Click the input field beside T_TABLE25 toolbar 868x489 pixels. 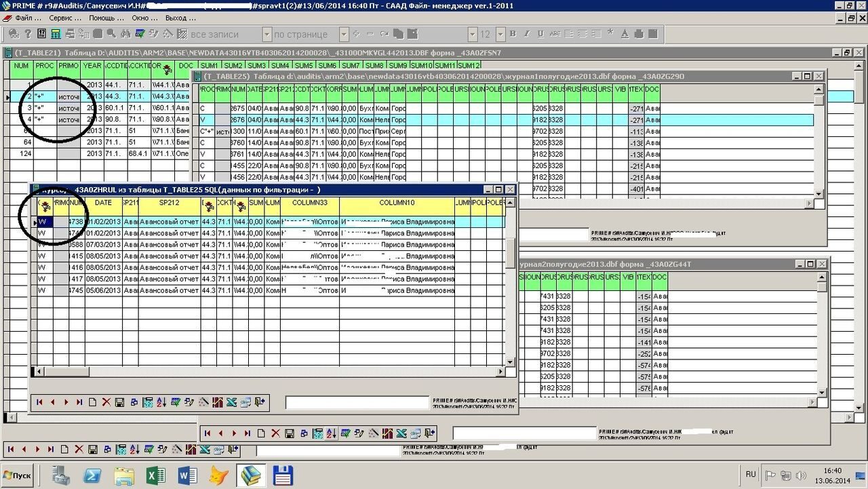point(525,433)
